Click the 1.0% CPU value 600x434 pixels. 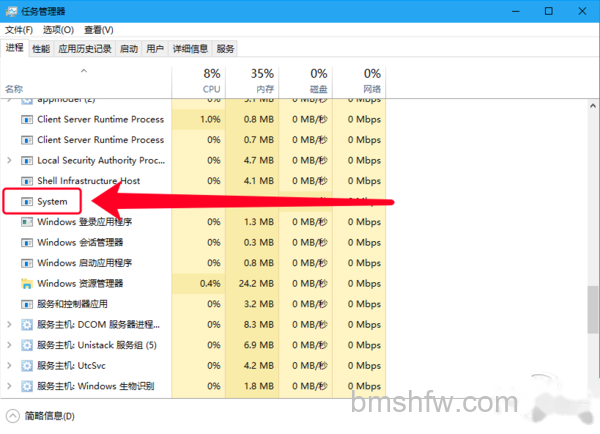(210, 119)
